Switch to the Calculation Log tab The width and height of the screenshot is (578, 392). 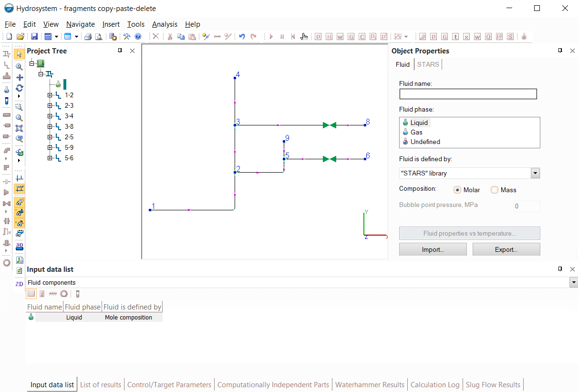435,385
